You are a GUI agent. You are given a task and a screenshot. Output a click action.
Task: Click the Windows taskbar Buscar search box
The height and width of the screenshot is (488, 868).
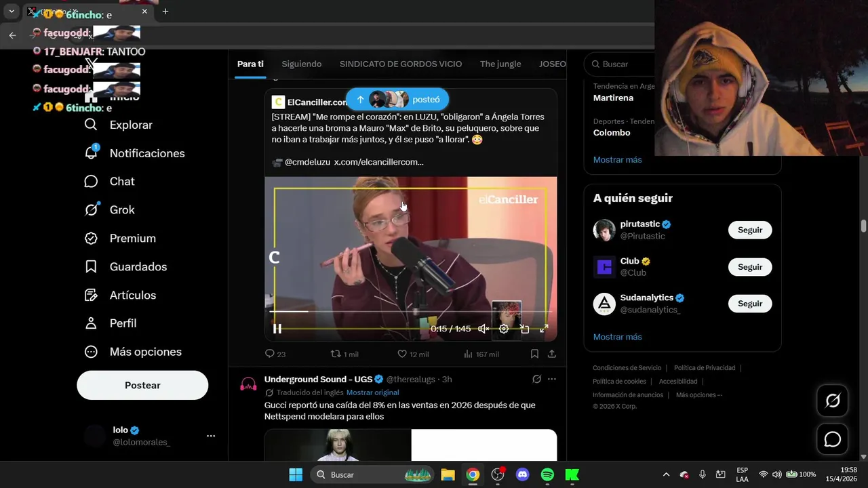coord(373,474)
